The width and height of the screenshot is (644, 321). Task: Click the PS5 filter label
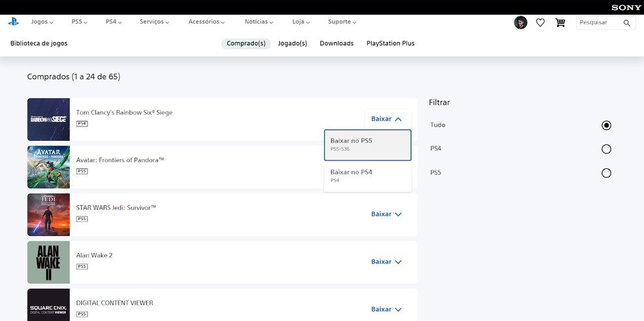point(436,173)
